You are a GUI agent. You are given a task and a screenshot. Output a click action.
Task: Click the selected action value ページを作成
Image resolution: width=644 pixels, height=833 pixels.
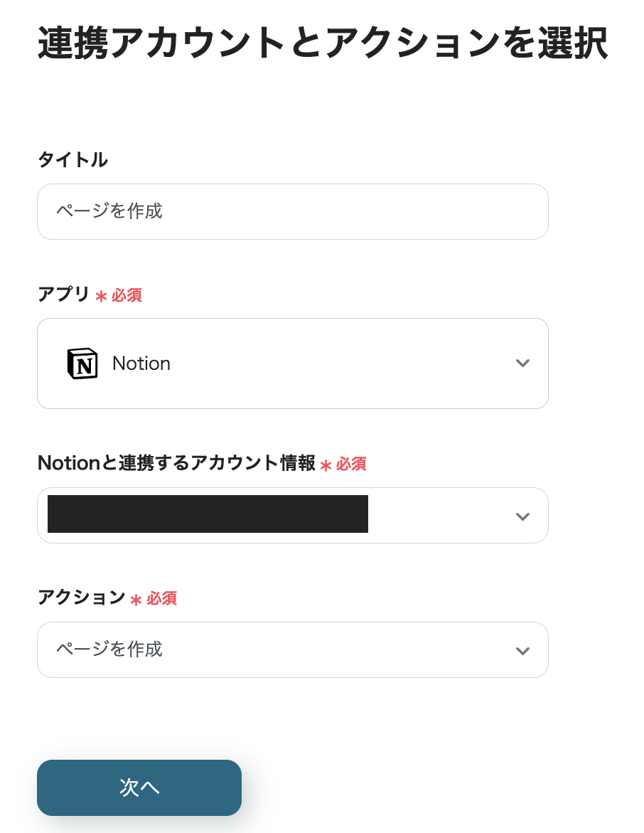pyautogui.click(x=109, y=649)
